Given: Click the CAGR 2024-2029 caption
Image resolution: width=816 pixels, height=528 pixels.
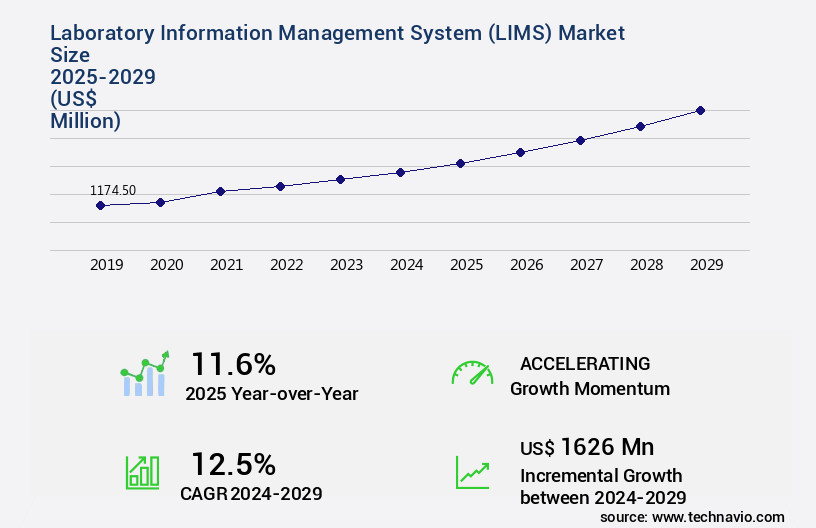Looking at the screenshot, I should coord(251,493).
